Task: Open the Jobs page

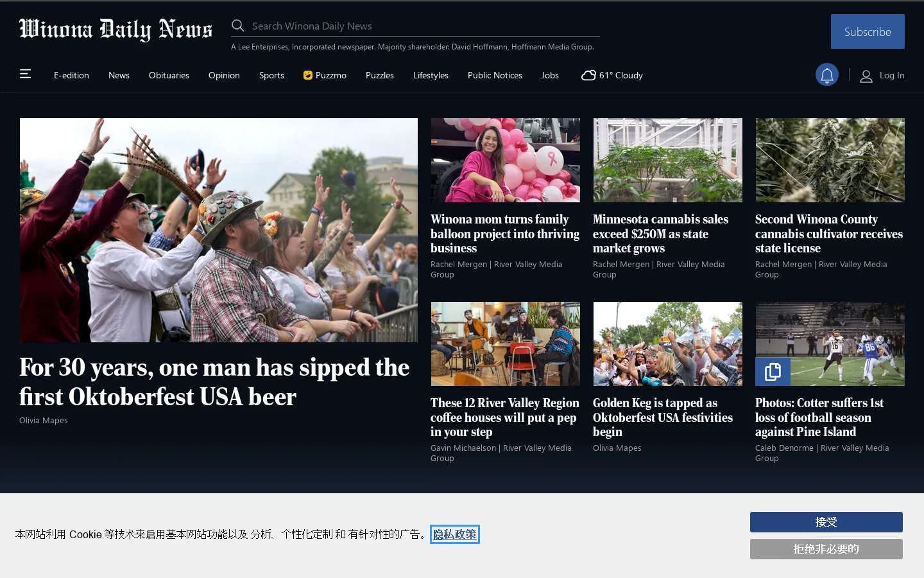Action: click(550, 75)
